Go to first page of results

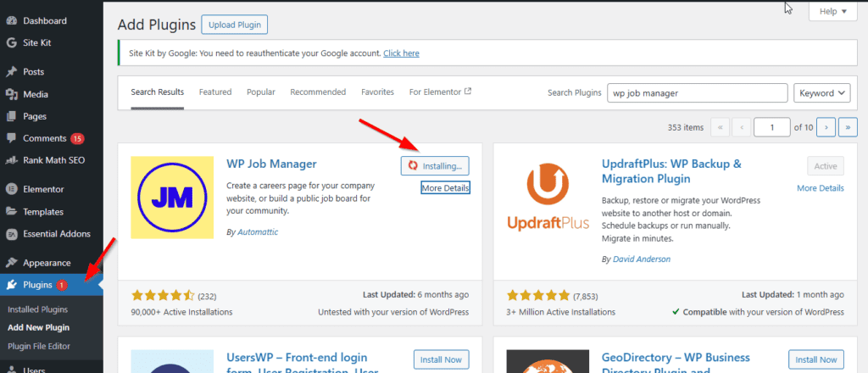pyautogui.click(x=720, y=127)
